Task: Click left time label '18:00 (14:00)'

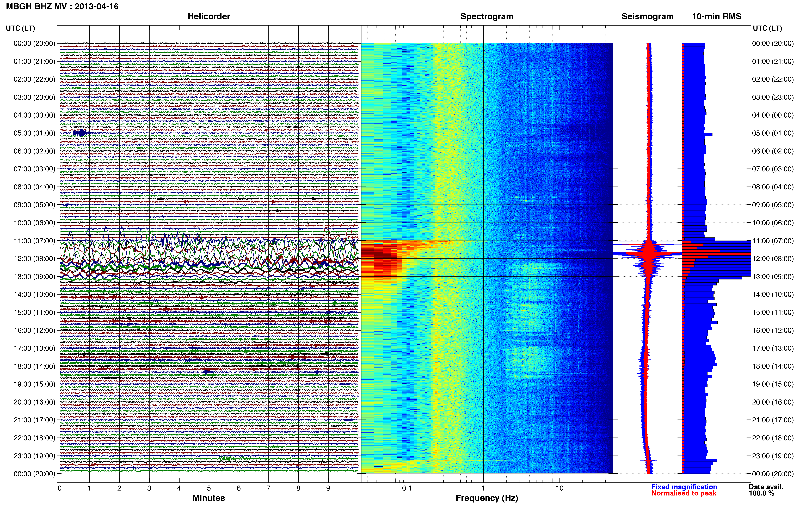Action: [x=34, y=366]
